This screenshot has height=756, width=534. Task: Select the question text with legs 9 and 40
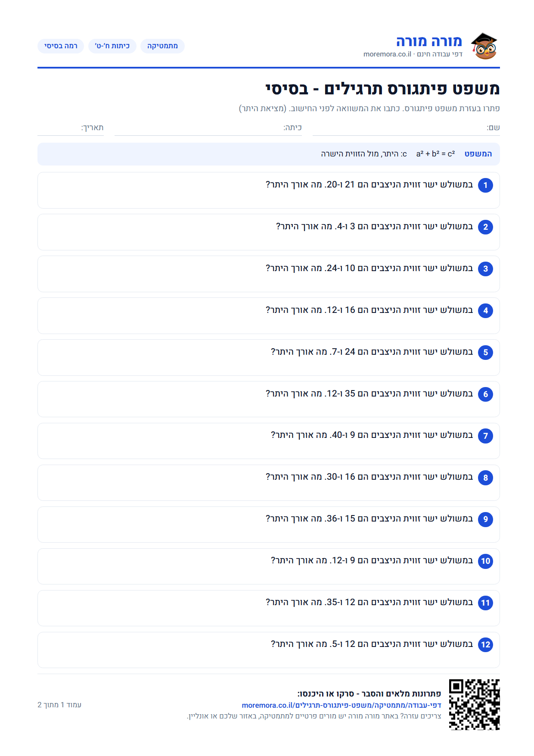tap(372, 435)
